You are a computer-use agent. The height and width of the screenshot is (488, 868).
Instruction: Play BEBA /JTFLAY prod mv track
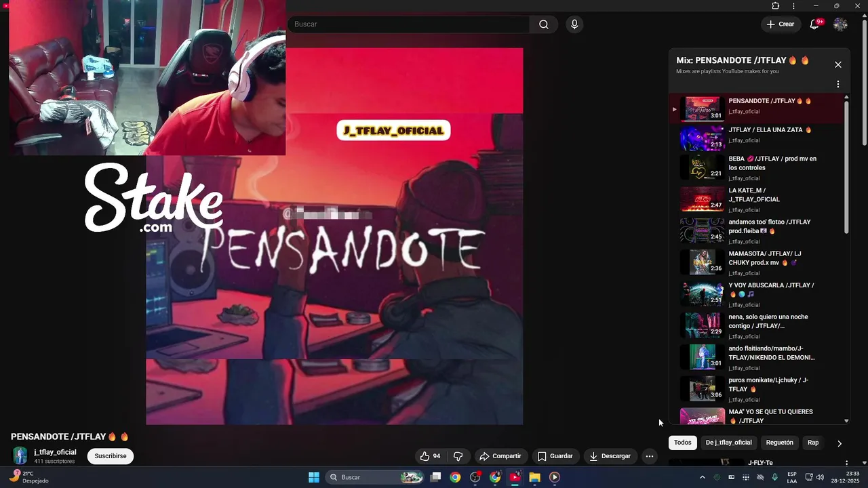coord(757,168)
